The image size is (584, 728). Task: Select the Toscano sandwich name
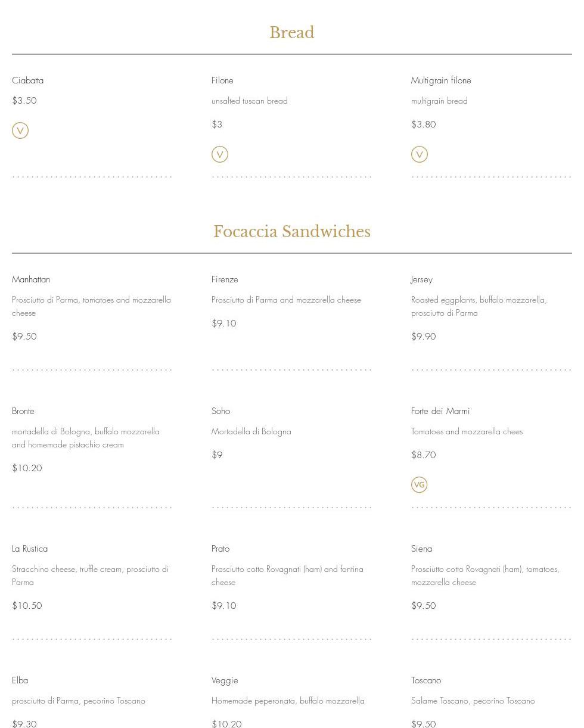[x=426, y=680]
